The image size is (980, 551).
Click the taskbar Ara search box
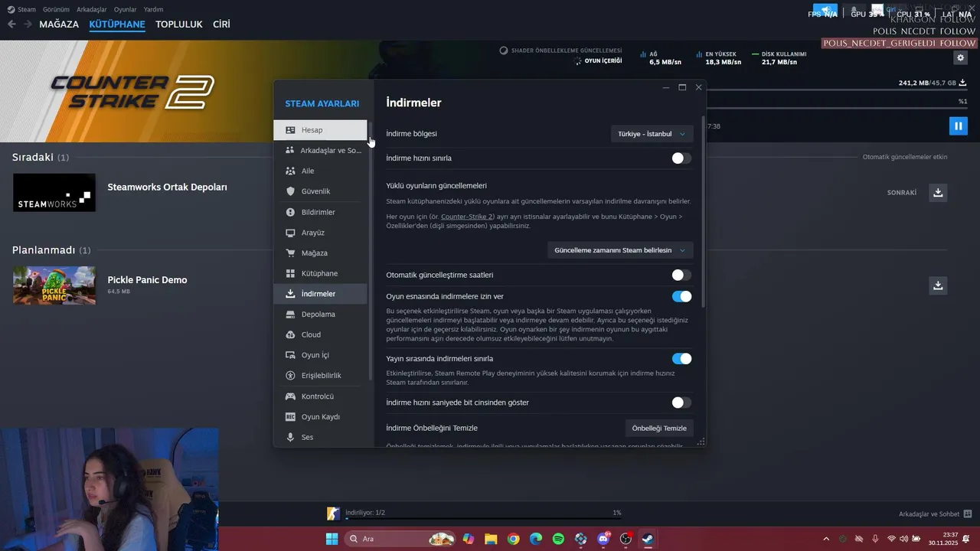click(400, 539)
